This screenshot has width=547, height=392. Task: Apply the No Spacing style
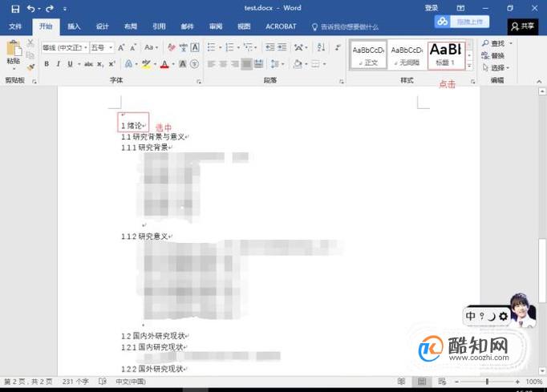407,55
